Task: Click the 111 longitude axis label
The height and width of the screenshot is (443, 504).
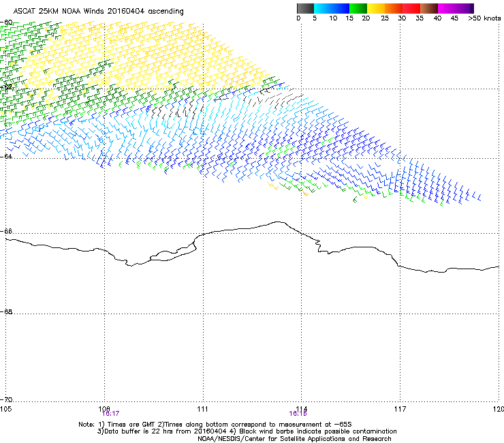Action: click(202, 409)
